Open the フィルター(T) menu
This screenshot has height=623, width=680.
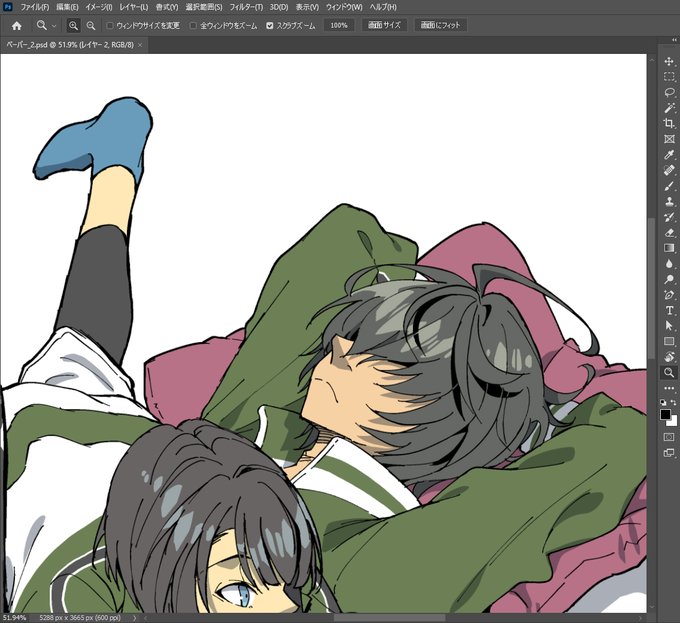[x=246, y=7]
